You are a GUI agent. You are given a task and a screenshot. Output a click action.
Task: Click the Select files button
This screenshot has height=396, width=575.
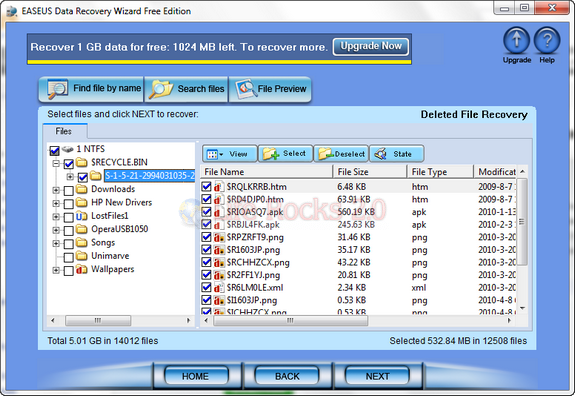pyautogui.click(x=285, y=154)
